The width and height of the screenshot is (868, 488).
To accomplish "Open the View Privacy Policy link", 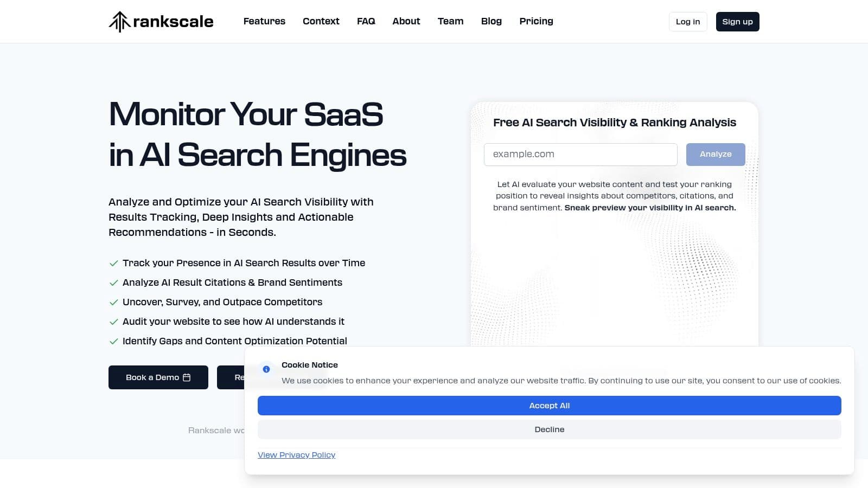I will pos(296,454).
